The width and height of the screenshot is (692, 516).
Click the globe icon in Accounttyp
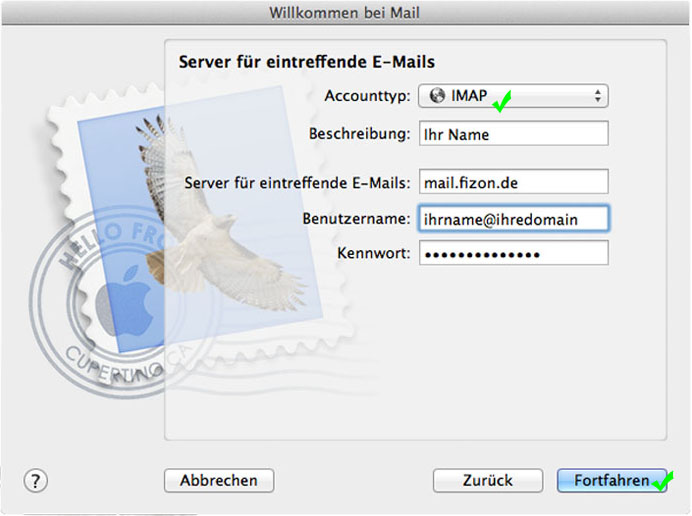tap(437, 95)
